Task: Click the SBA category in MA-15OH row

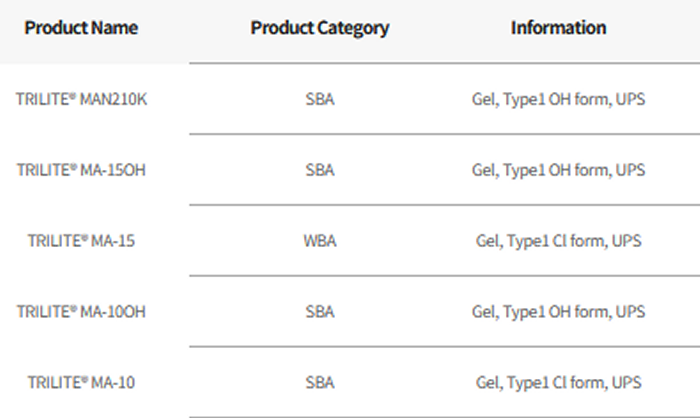Action: pos(320,170)
